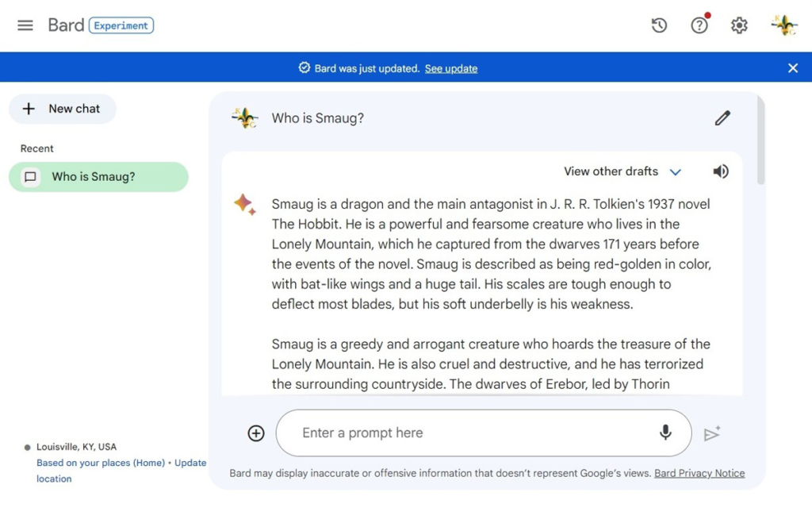
Task: Open the 'See update' link
Action: coord(451,69)
